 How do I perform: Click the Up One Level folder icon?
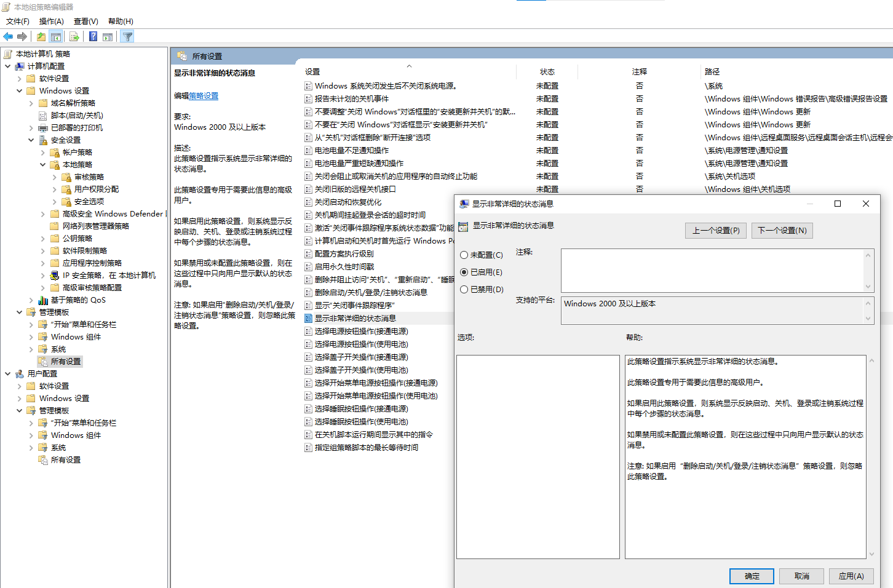pyautogui.click(x=41, y=37)
